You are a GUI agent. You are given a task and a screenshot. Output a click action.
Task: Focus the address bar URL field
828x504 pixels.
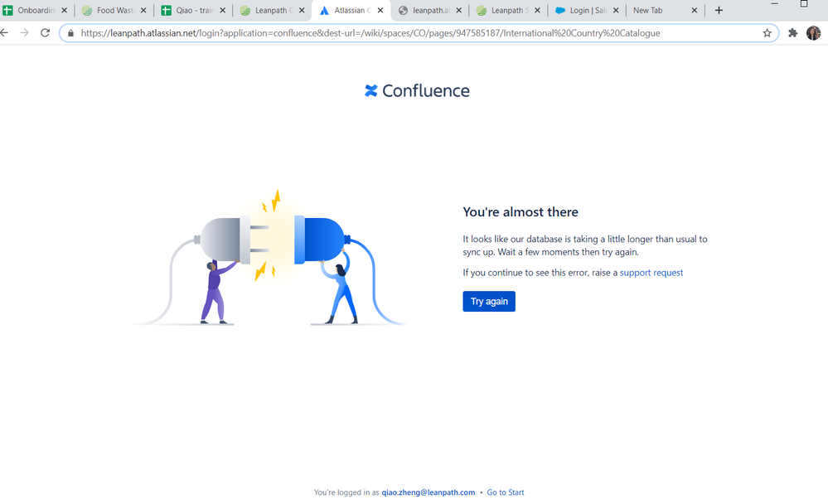click(x=419, y=33)
